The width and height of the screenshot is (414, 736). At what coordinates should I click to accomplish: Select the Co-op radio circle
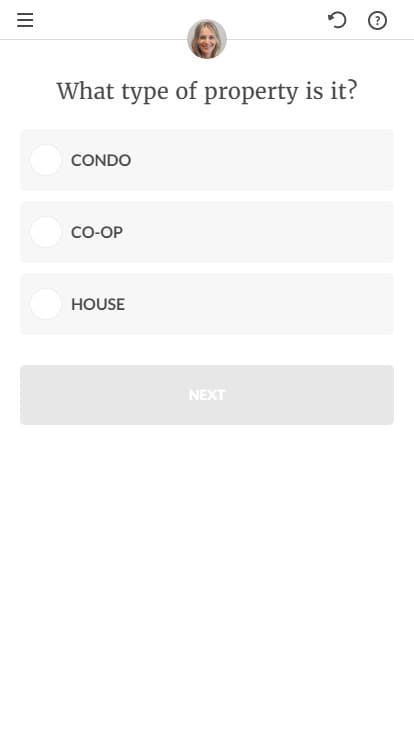(46, 232)
